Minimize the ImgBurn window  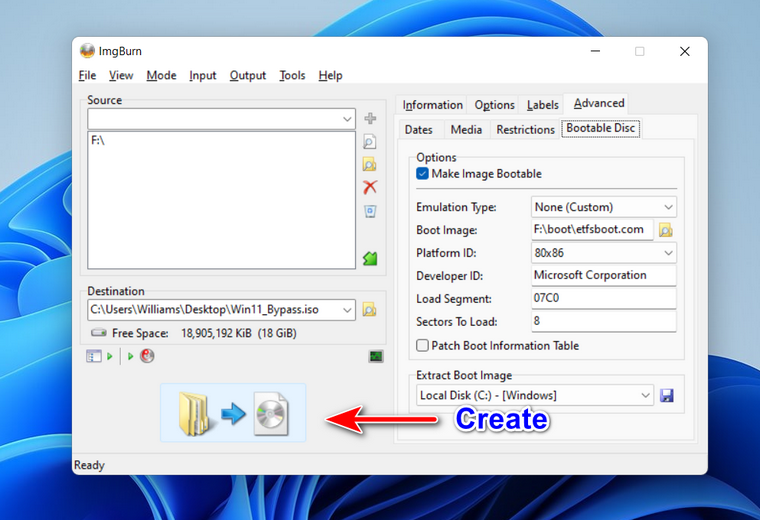(595, 51)
